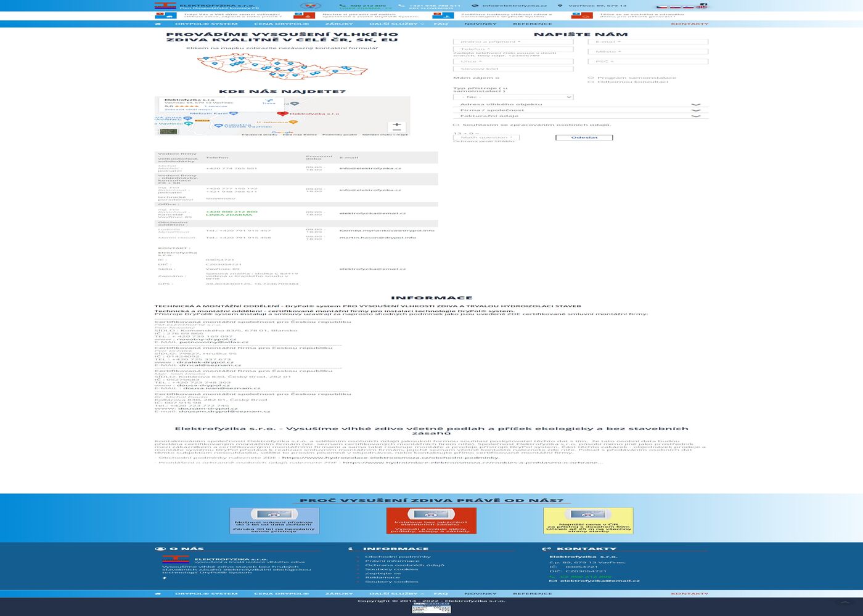This screenshot has width=863, height=616.
Task: Click martin.hason@drypol.info email link
Action: (x=377, y=237)
